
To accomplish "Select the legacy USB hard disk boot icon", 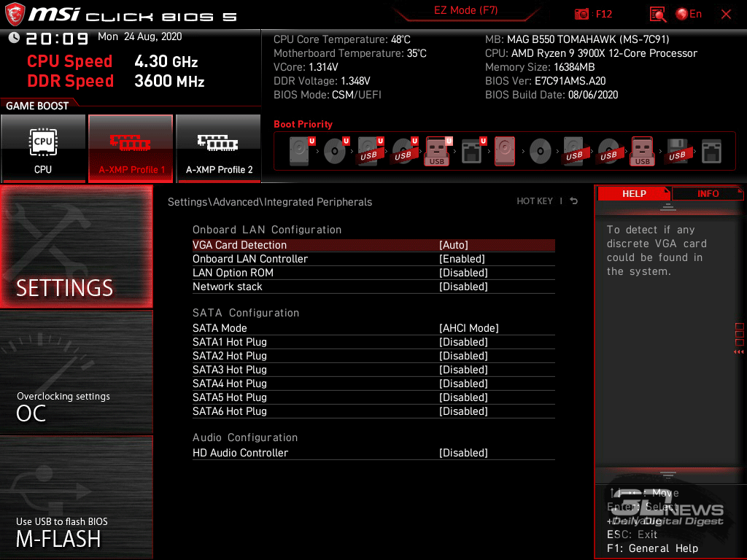I will [575, 151].
